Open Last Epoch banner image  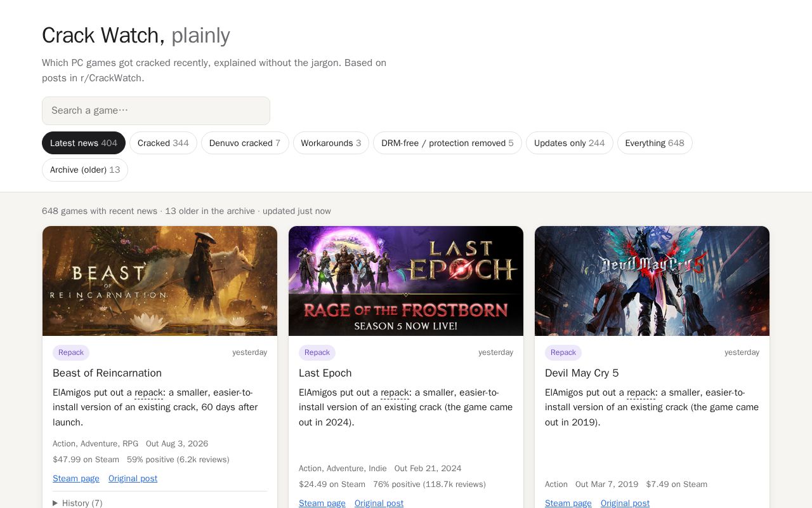point(406,281)
